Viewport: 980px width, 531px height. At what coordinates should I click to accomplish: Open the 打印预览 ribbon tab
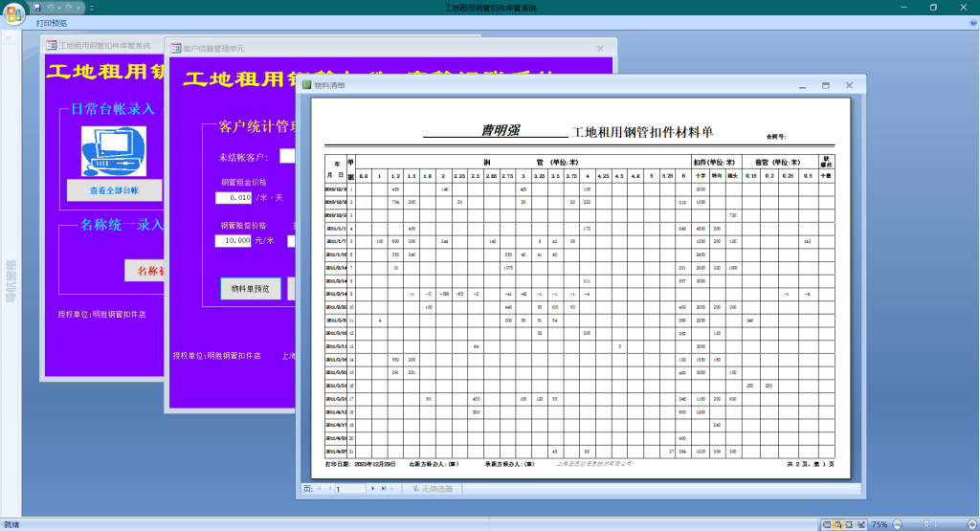(x=52, y=23)
